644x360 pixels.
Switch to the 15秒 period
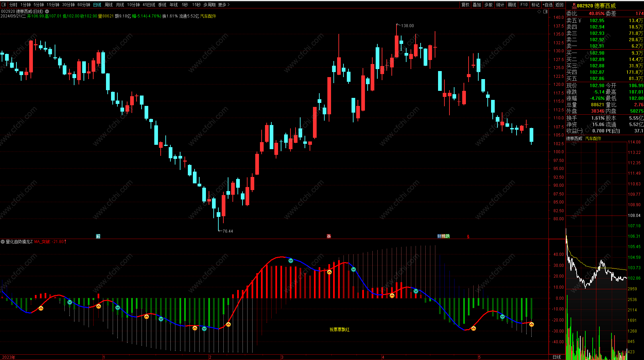click(197, 5)
